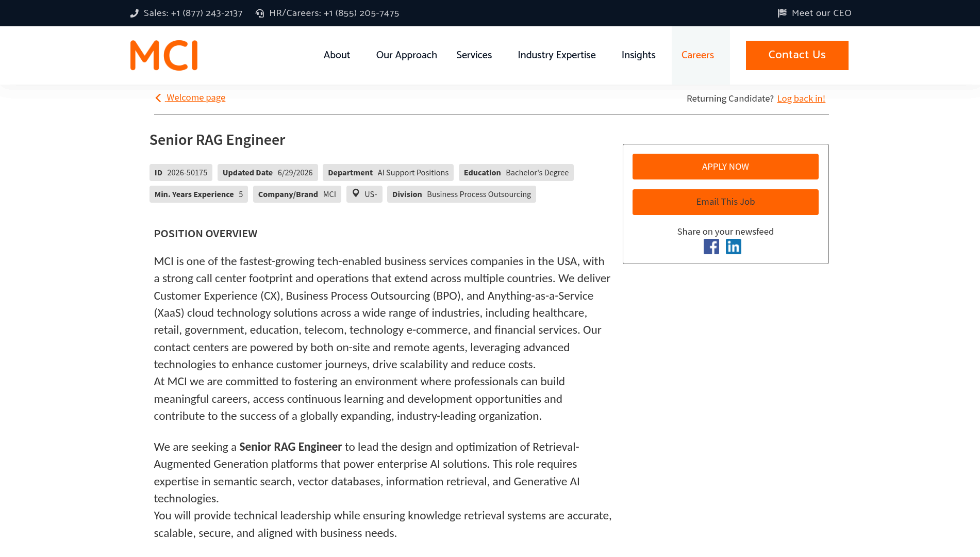The width and height of the screenshot is (980, 557).
Task: Click the Log back in! link
Action: point(801,99)
